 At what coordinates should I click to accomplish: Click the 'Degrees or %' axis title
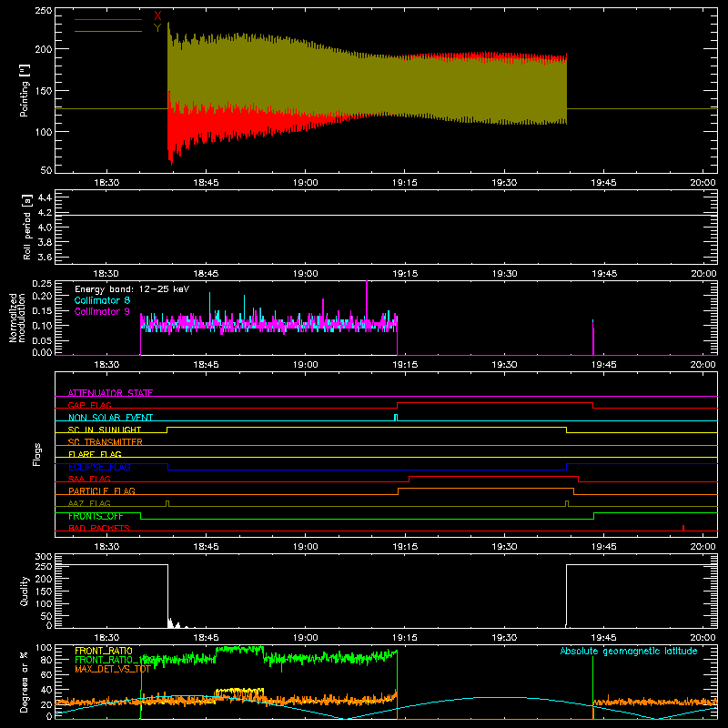tap(25, 682)
